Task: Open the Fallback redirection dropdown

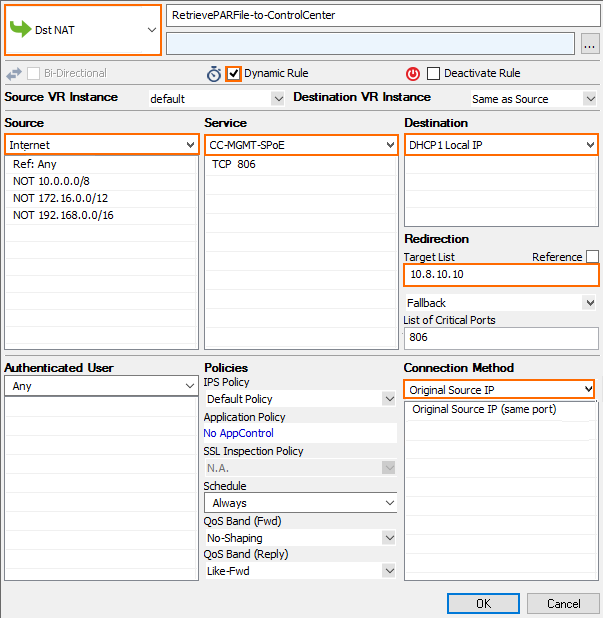Action: (x=501, y=303)
